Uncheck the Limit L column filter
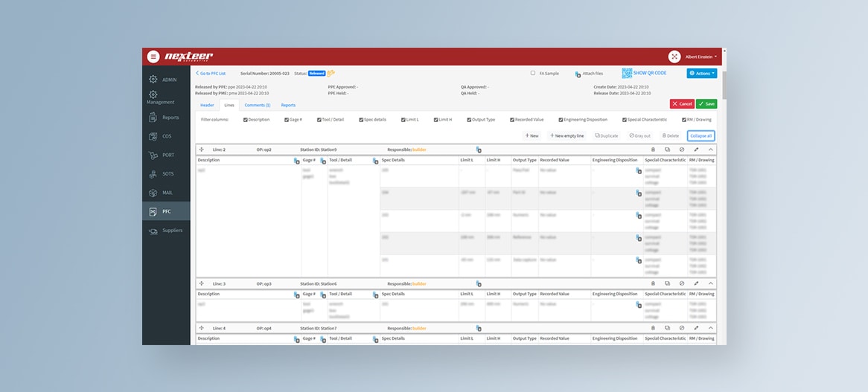This screenshot has width=868, height=392. 403,120
